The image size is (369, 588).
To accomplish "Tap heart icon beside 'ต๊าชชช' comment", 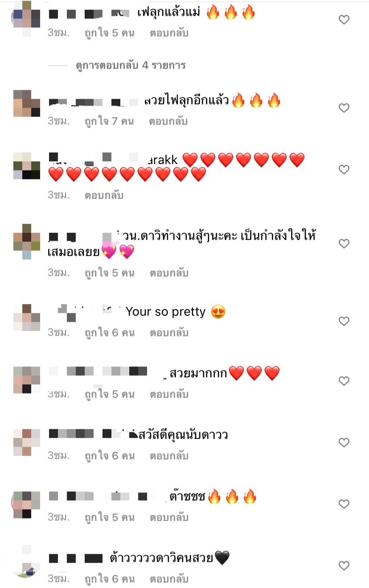I will (344, 504).
